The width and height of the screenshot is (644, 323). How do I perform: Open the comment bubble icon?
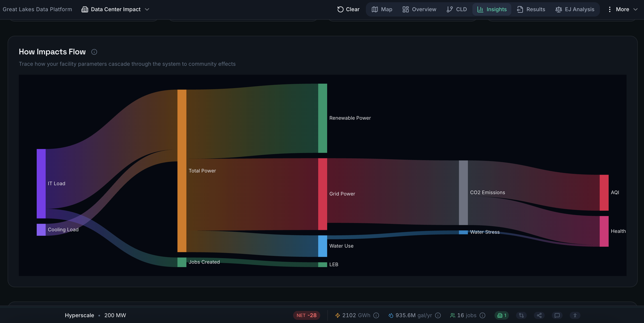click(x=557, y=315)
